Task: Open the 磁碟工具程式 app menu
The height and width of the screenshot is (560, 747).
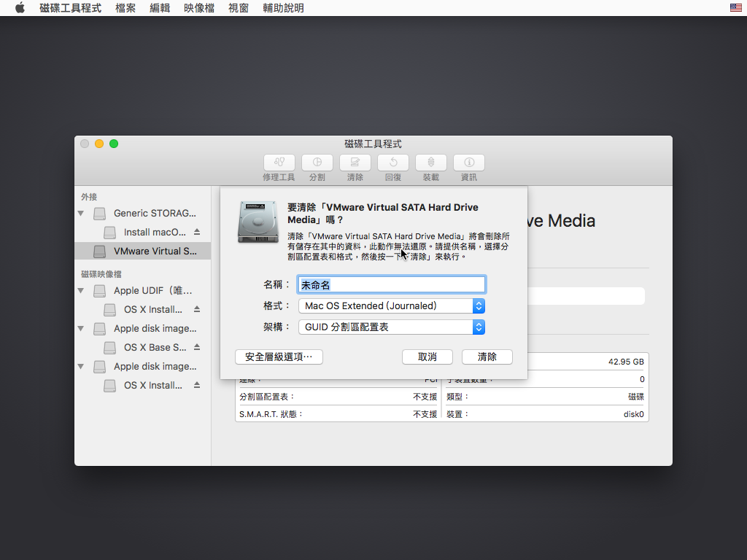Action: pos(71,8)
